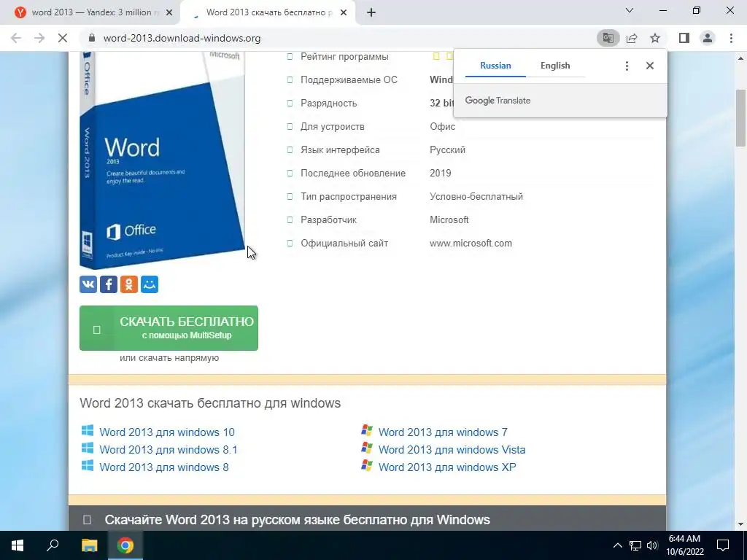Click www.microsoft.com text
The width and height of the screenshot is (747, 560).
click(471, 244)
